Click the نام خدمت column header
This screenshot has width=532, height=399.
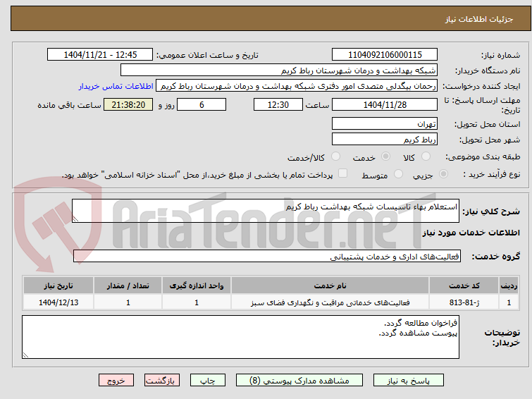click(330, 286)
